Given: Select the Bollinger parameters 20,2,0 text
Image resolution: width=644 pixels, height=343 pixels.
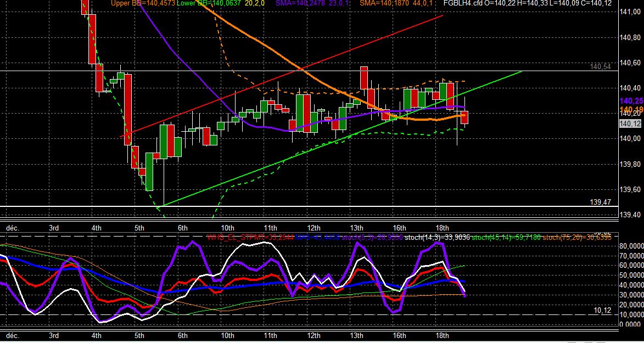Looking at the screenshot, I should [255, 3].
